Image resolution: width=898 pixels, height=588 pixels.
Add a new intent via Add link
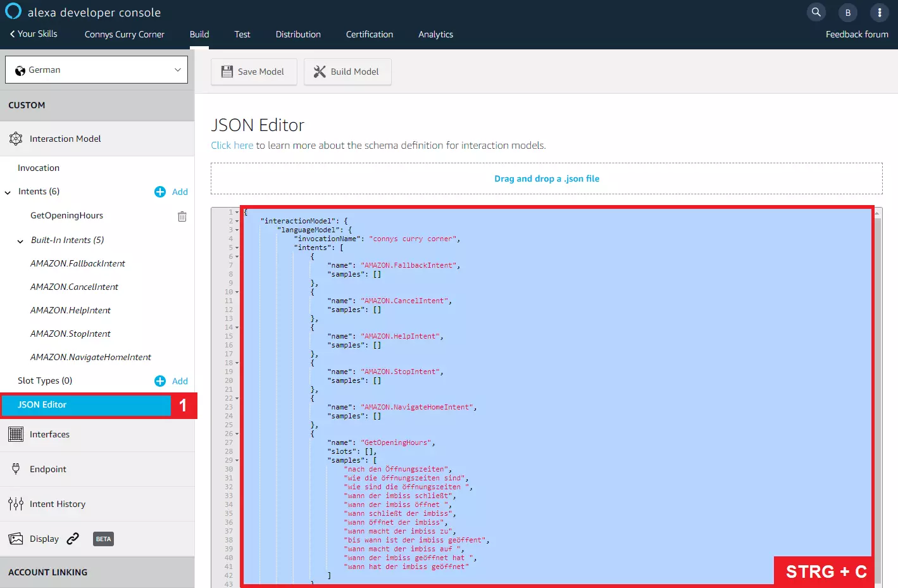point(180,192)
